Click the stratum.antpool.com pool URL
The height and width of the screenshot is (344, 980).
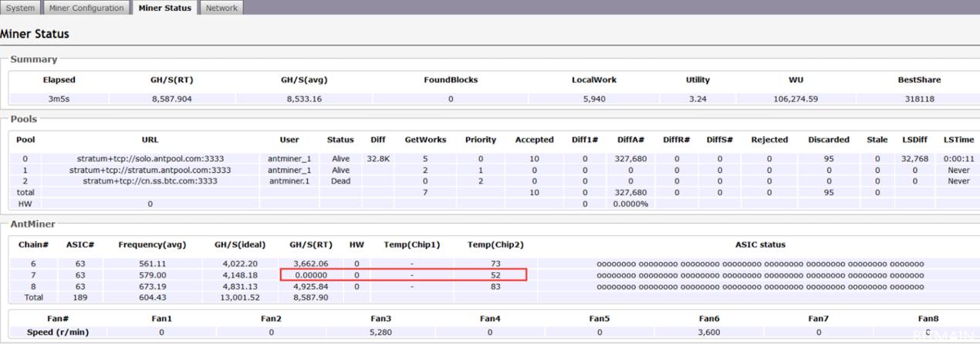pyautogui.click(x=150, y=170)
